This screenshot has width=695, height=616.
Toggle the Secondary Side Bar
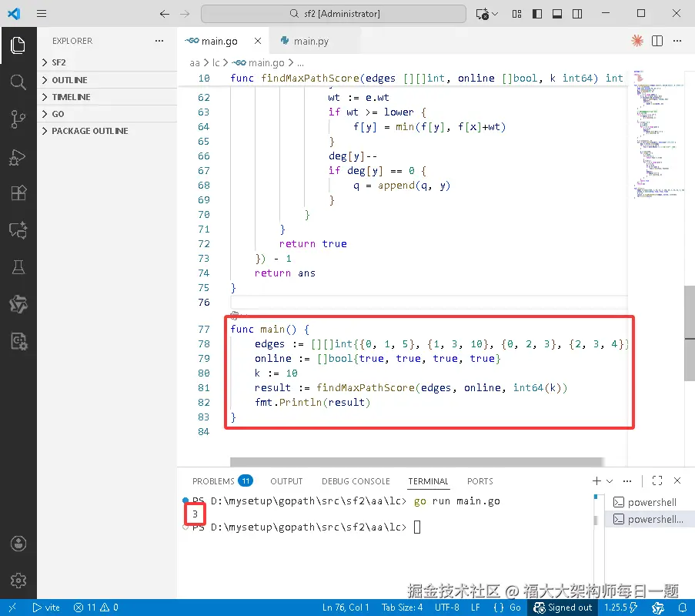577,14
